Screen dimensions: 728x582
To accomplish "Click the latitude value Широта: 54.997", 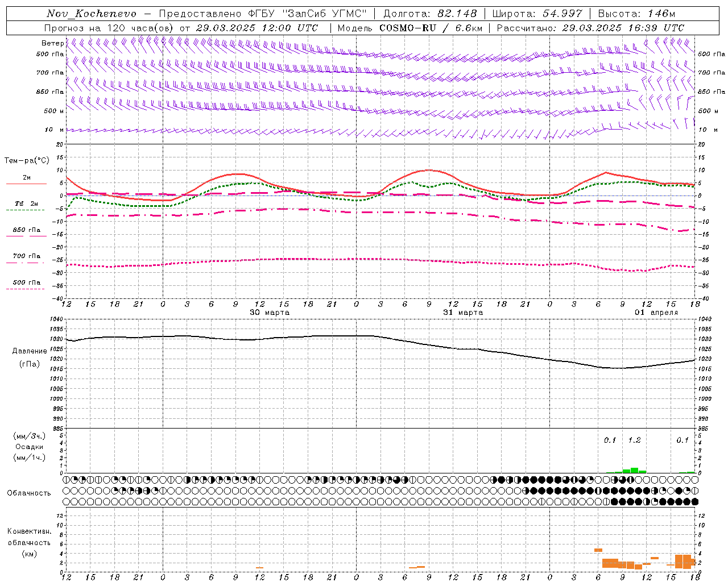I will (x=537, y=14).
